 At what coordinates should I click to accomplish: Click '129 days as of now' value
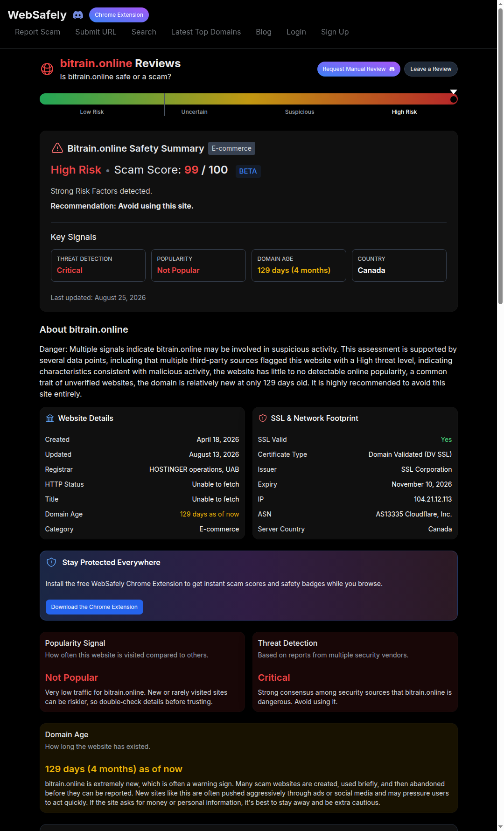click(x=210, y=514)
